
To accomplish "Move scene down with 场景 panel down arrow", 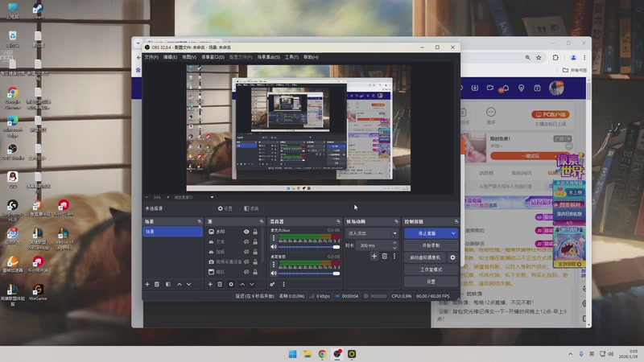I will point(189,284).
